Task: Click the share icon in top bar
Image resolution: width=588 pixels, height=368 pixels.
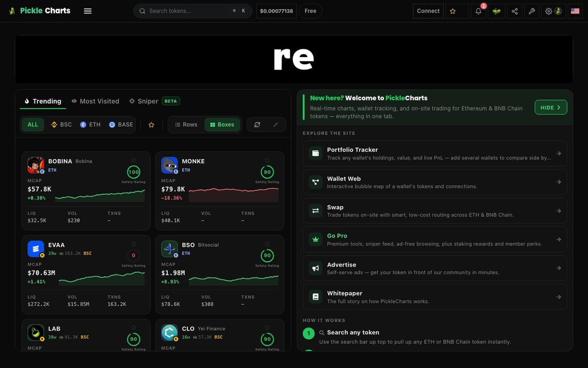Action: click(x=514, y=11)
